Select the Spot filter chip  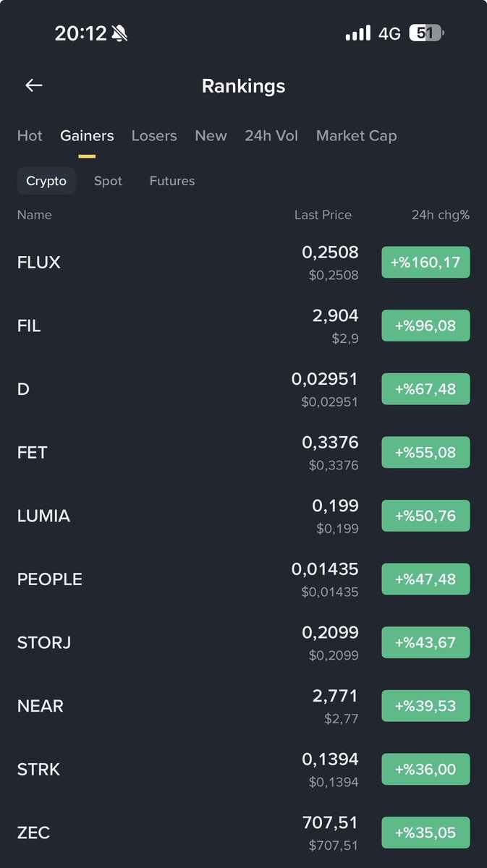click(108, 181)
